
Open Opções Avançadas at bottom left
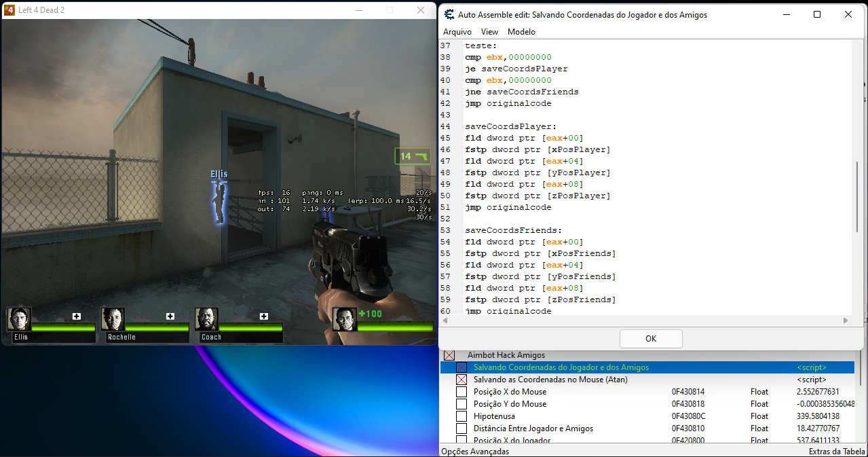click(x=475, y=452)
